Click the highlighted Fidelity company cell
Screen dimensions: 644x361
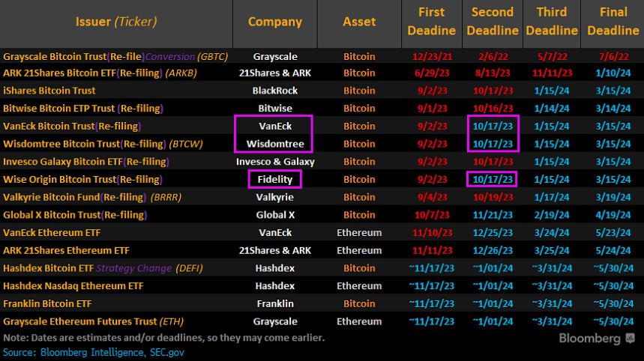coord(274,179)
